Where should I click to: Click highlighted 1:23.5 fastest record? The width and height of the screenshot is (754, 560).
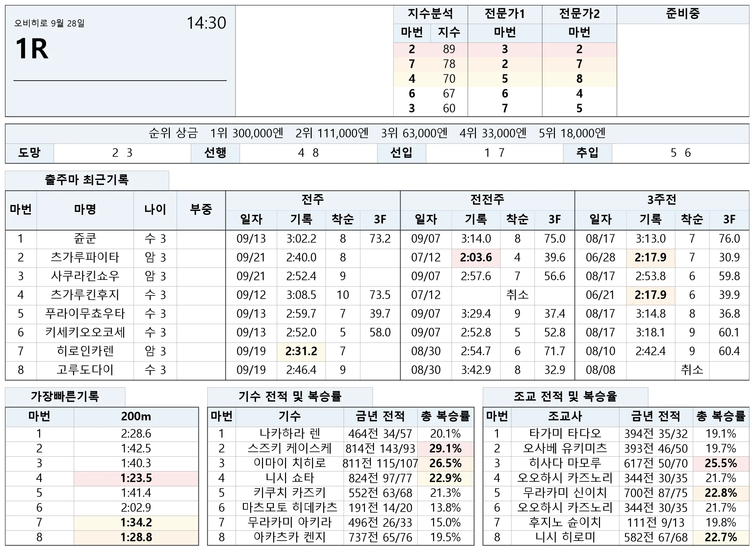coord(136,478)
